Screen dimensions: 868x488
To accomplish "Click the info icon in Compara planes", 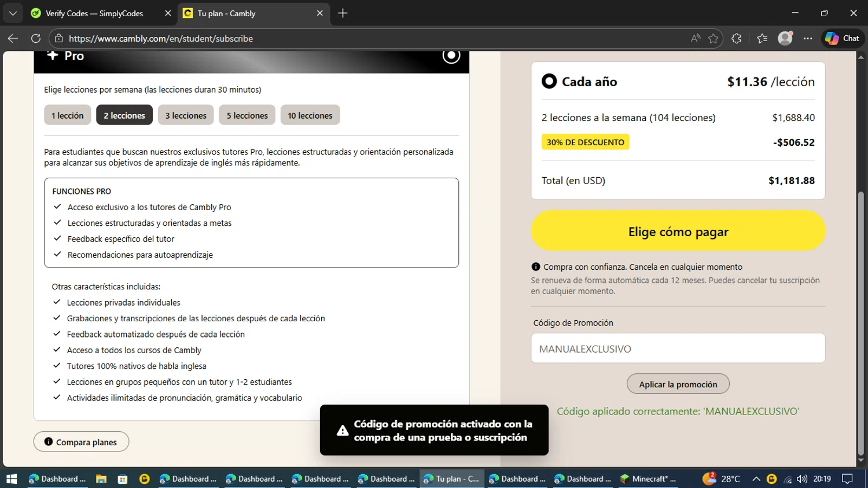I will point(49,442).
